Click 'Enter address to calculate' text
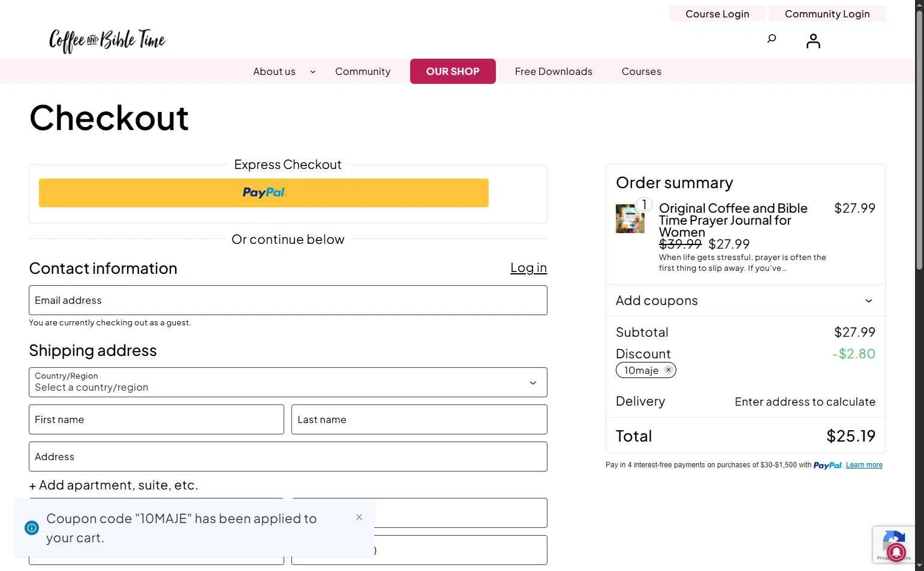Screen dimensions: 924x571 805,402
